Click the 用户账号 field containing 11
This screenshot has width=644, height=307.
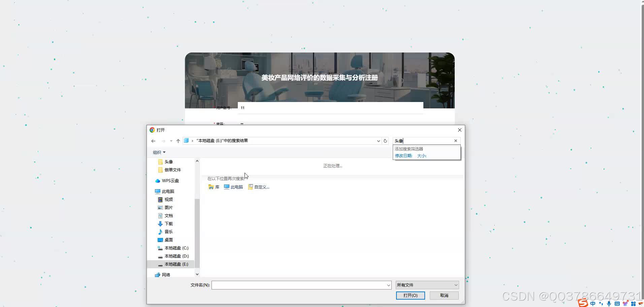pyautogui.click(x=330, y=108)
